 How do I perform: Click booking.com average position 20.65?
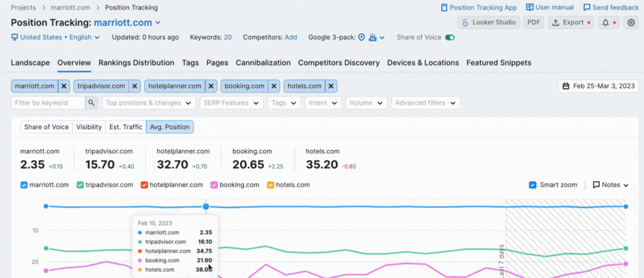248,165
